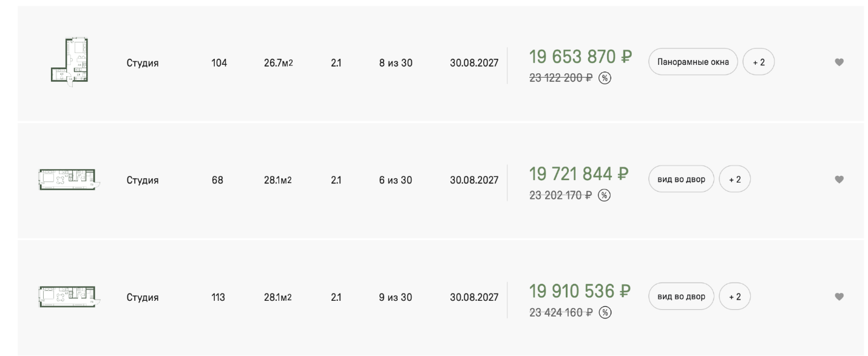This screenshot has height=356, width=868.
Task: Click the 19 721 844 ₽ price
Action: point(578,175)
